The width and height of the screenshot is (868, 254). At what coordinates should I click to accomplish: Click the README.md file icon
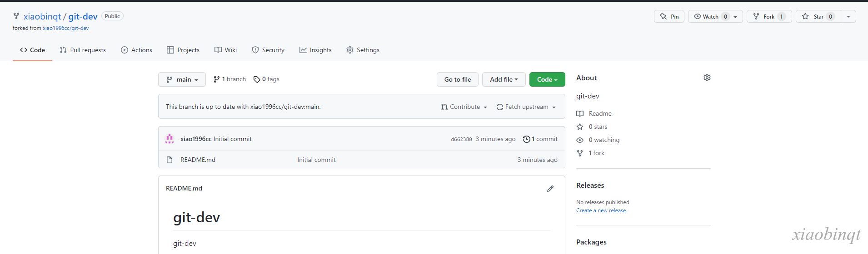(x=170, y=160)
